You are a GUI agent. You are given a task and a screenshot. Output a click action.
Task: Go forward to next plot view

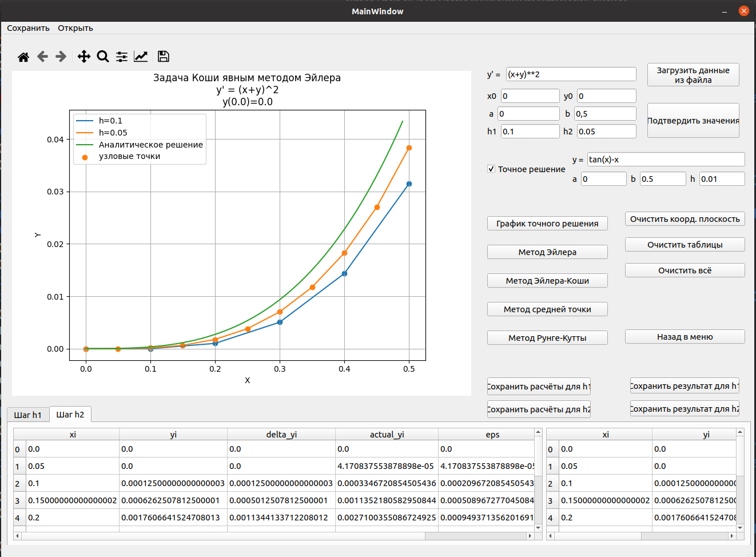coord(61,57)
